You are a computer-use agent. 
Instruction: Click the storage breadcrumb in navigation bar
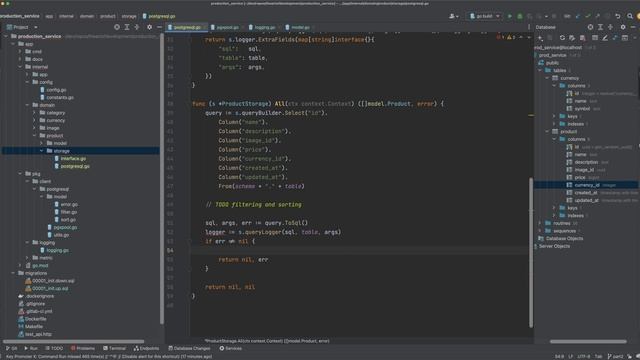(x=129, y=16)
